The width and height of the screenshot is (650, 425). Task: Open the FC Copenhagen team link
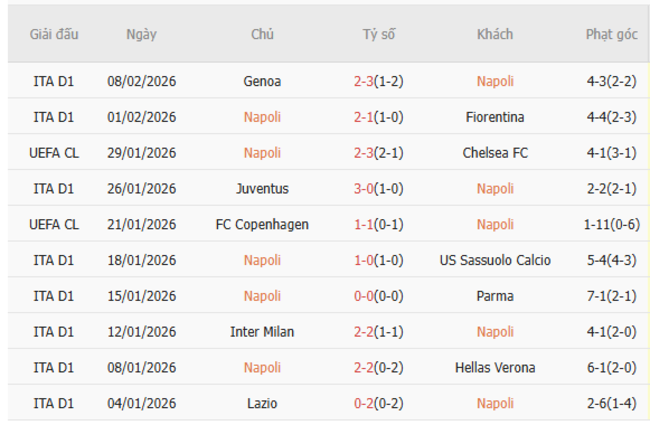click(x=262, y=224)
